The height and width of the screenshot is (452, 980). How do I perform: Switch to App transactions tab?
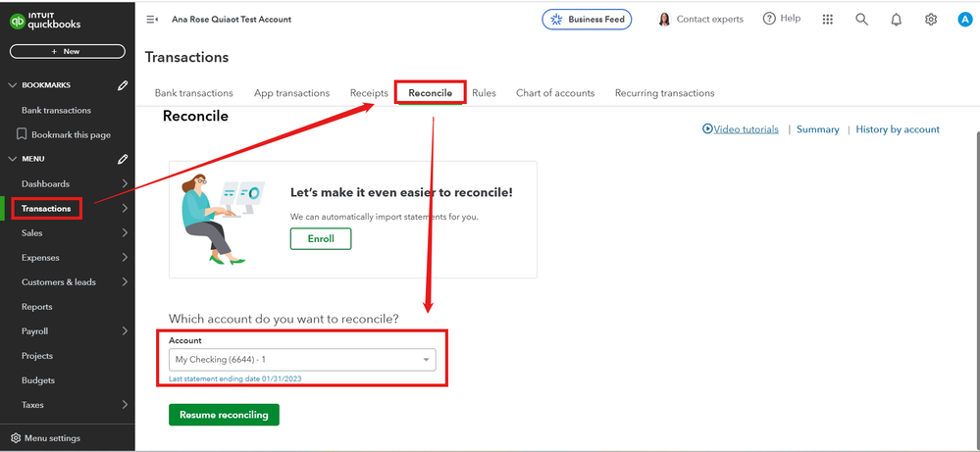[x=292, y=93]
